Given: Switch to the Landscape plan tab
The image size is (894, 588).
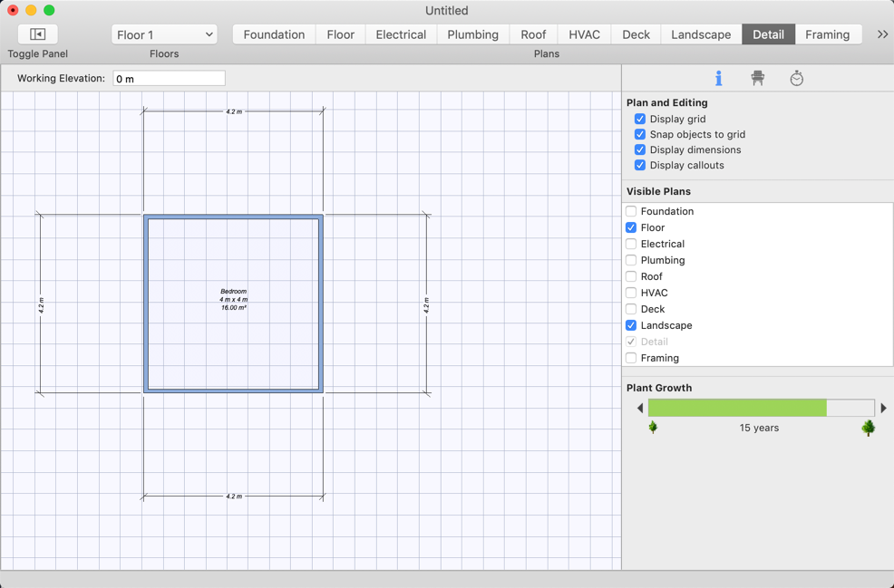Looking at the screenshot, I should 701,34.
